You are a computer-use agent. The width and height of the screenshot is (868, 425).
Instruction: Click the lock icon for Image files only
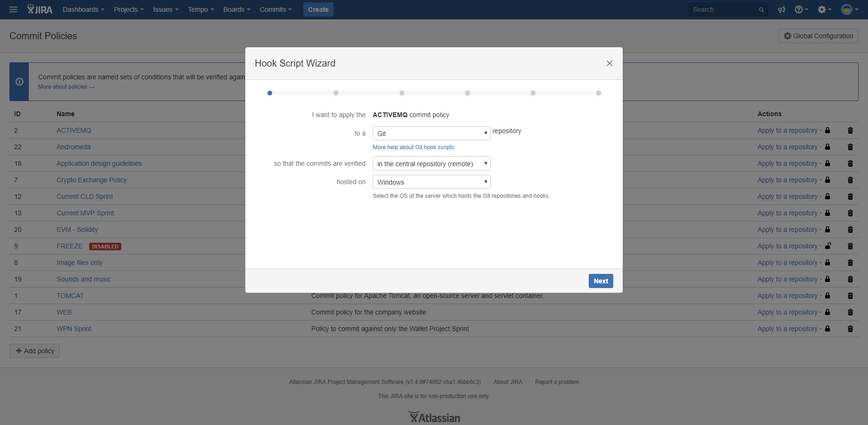click(x=827, y=263)
